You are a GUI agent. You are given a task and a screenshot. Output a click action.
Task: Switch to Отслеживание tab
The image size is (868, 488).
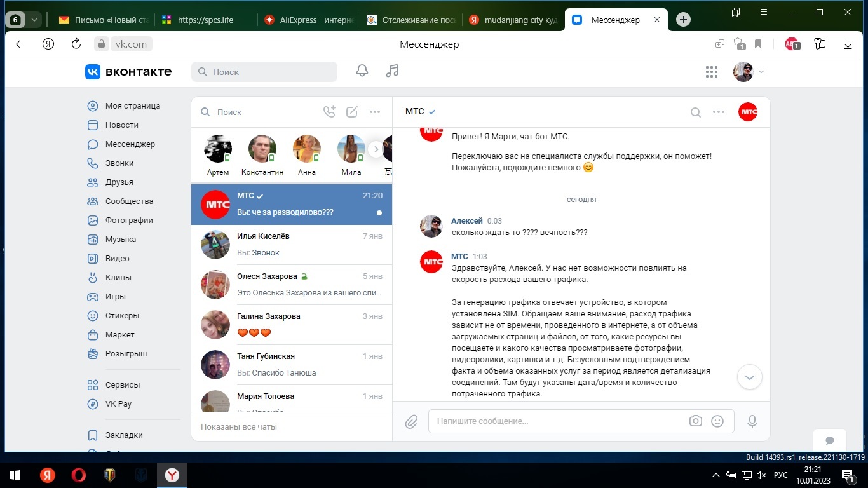tap(411, 20)
